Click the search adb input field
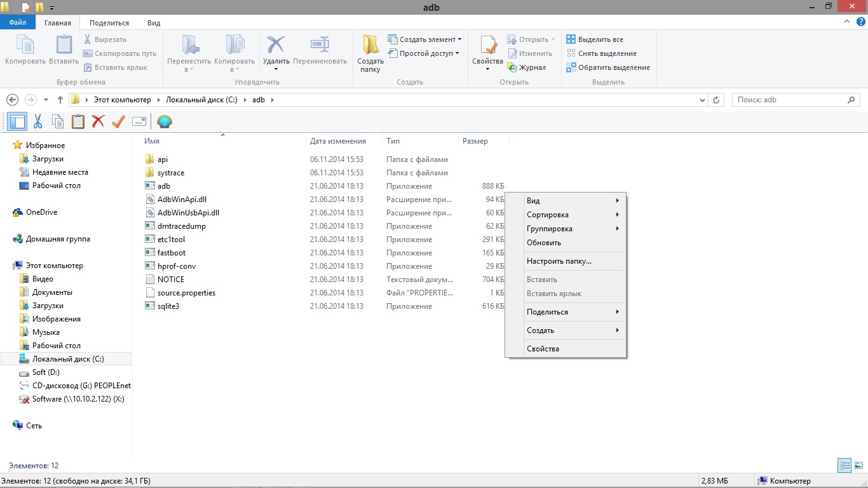The image size is (868, 488). pyautogui.click(x=789, y=100)
